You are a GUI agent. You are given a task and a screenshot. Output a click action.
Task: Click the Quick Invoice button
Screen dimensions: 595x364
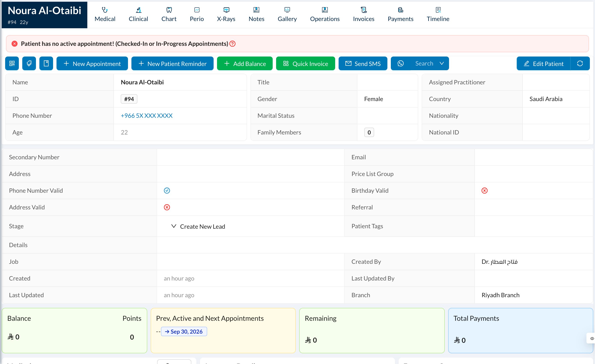[305, 64]
